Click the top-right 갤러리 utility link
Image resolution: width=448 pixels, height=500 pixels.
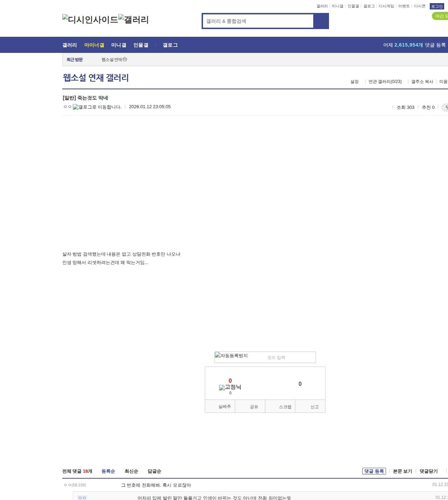pos(322,6)
